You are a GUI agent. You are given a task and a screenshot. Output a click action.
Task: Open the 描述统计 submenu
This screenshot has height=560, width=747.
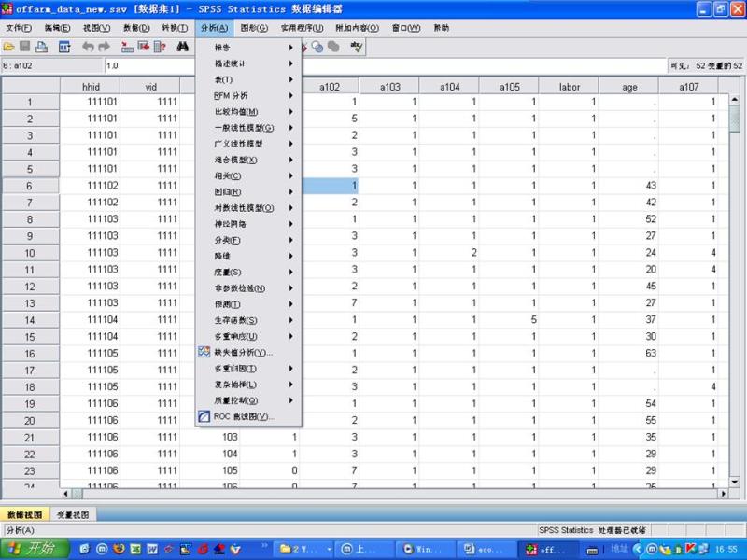pyautogui.click(x=248, y=63)
